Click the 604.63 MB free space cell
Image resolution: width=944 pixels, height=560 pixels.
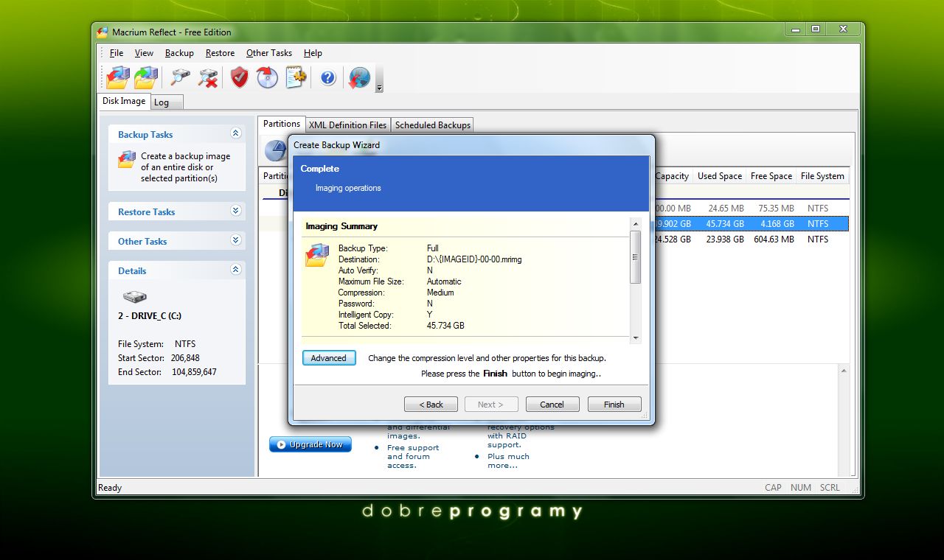pos(773,239)
